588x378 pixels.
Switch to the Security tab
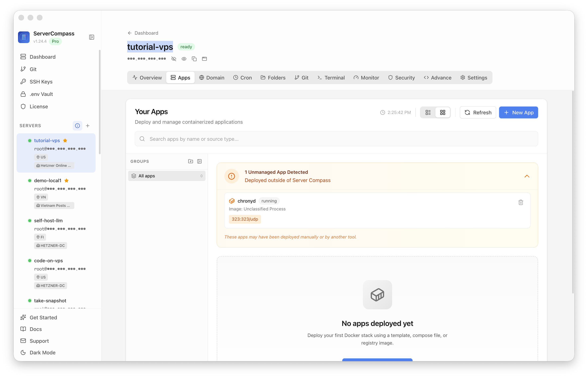pyautogui.click(x=401, y=77)
